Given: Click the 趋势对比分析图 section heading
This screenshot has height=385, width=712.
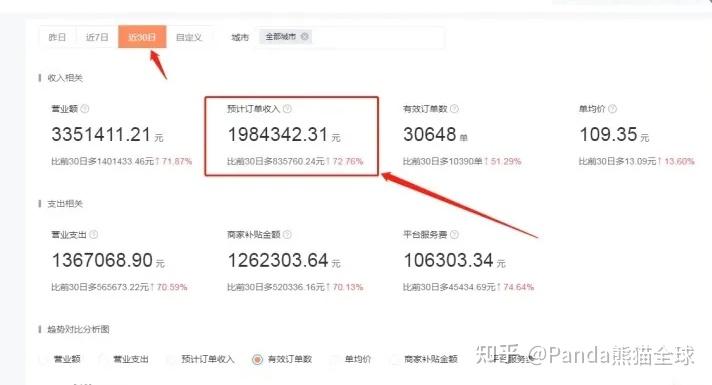Looking at the screenshot, I should click(x=78, y=329).
